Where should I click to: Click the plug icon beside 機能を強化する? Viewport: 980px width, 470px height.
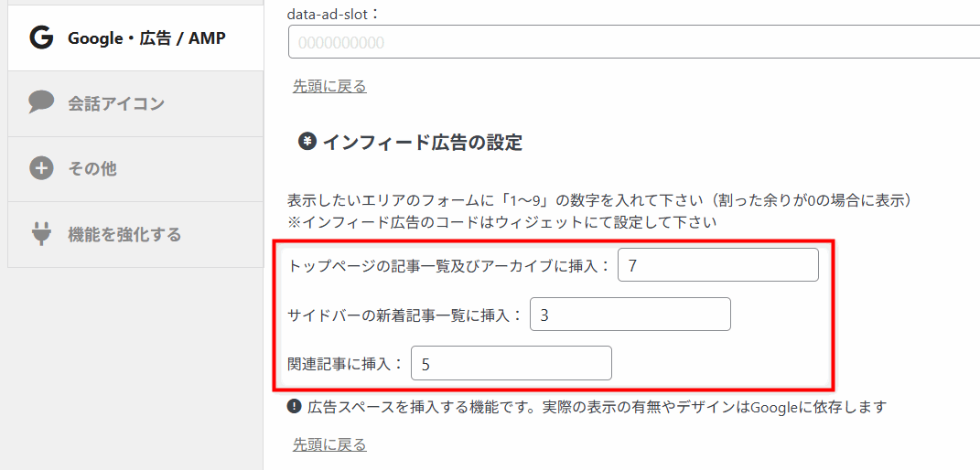coord(42,234)
